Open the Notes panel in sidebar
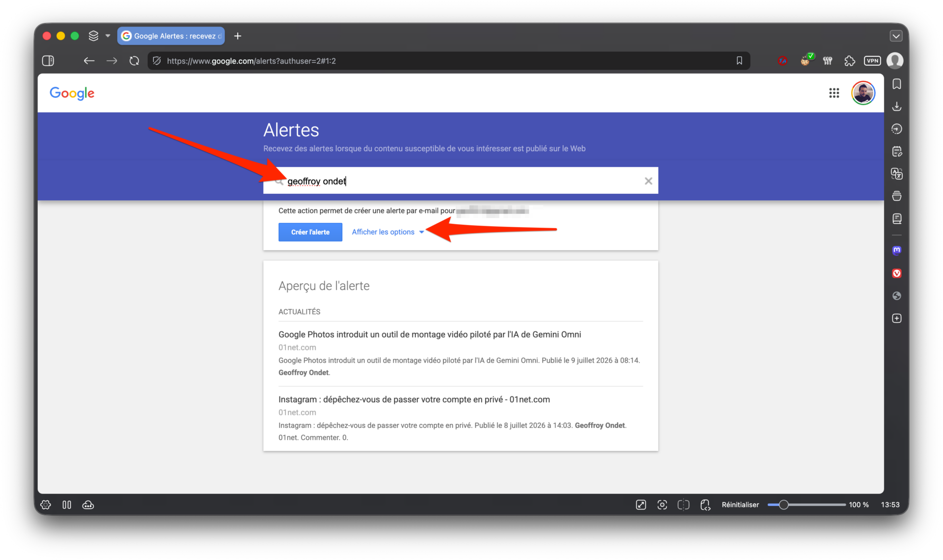Screen dimensions: 943x560 click(897, 151)
